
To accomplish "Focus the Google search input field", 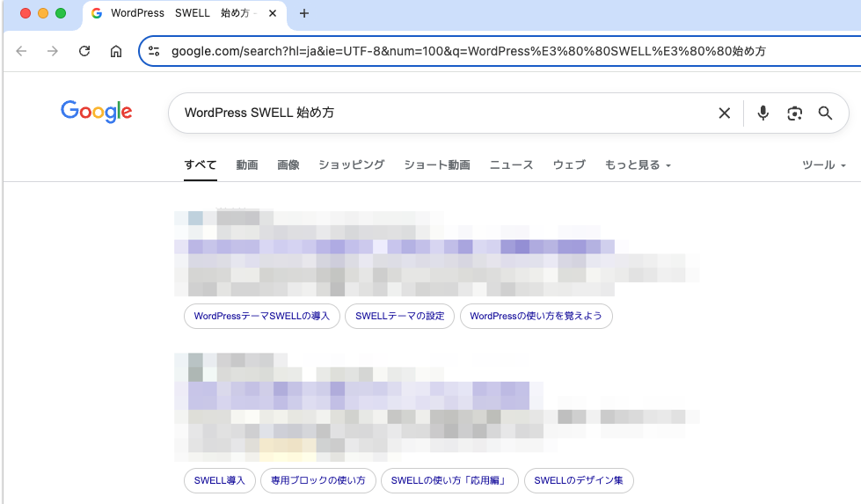I will [440, 113].
